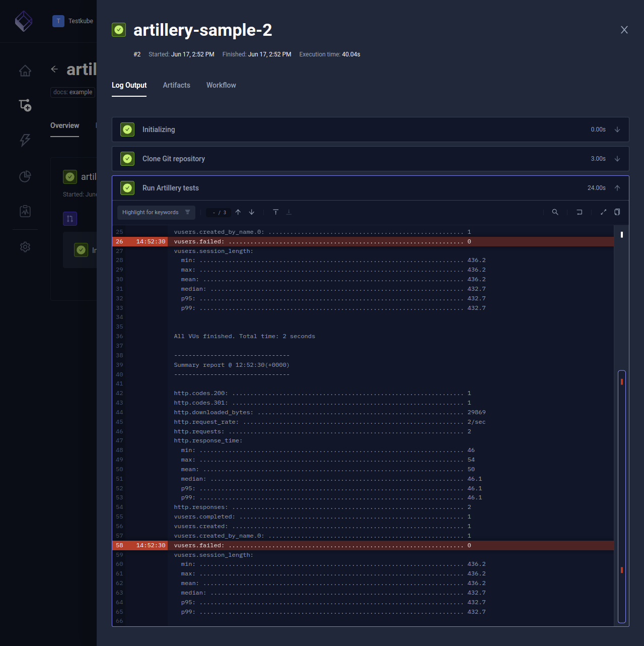This screenshot has height=646, width=644.
Task: Switch to the Workflow tab
Action: 221,85
